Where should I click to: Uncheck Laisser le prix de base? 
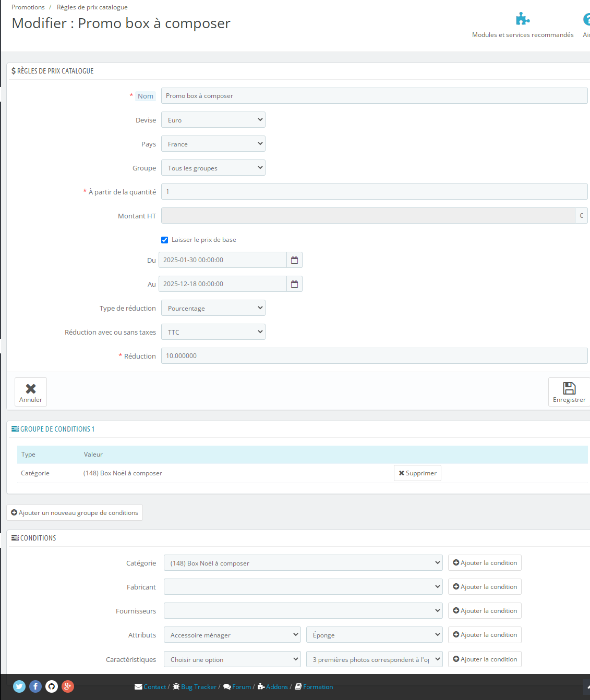click(165, 240)
